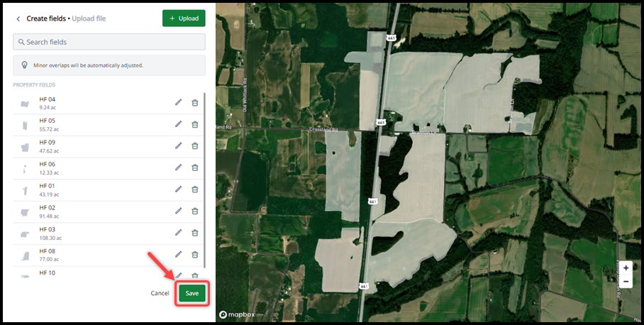Screen dimensions: 644x325
Task: Click the back arrow beside Create fields
Action: tap(18, 18)
